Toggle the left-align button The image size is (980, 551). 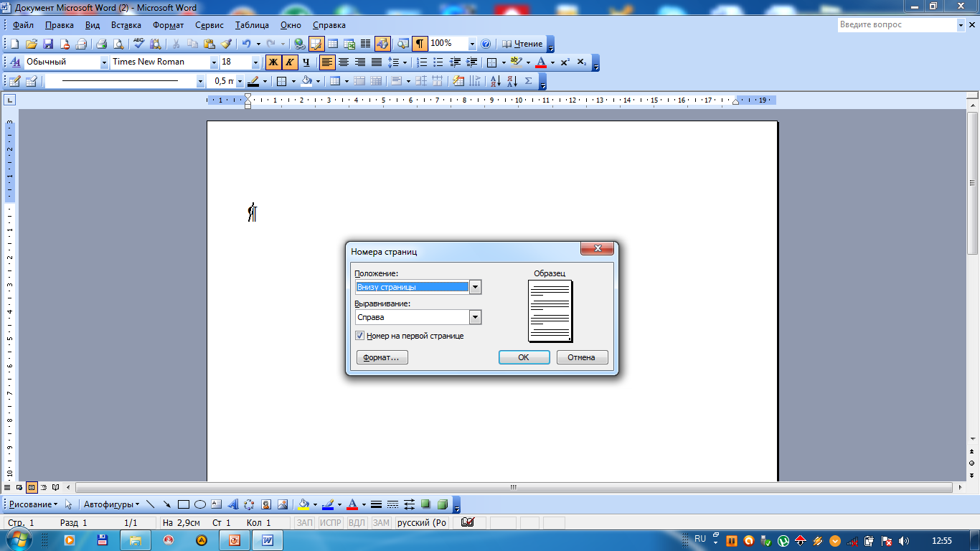point(327,62)
